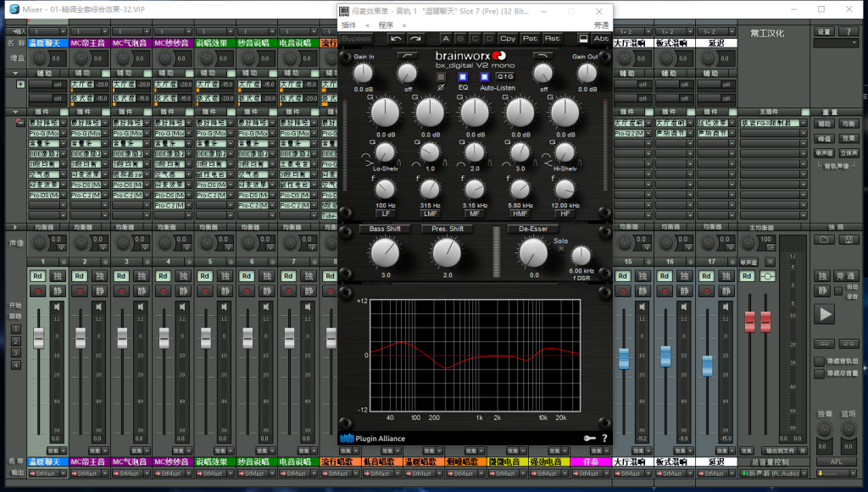Click the Gain In knob
The image size is (868, 492).
pos(363,73)
